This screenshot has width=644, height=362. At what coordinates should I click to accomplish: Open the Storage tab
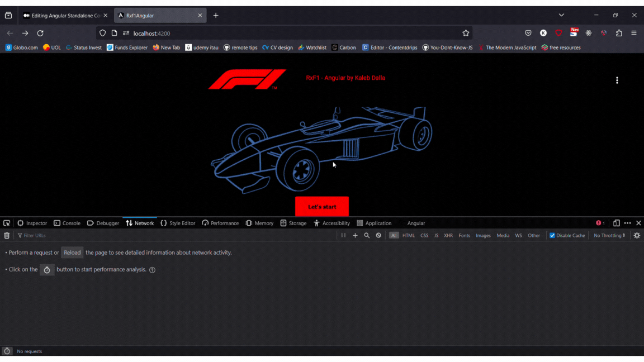click(293, 223)
